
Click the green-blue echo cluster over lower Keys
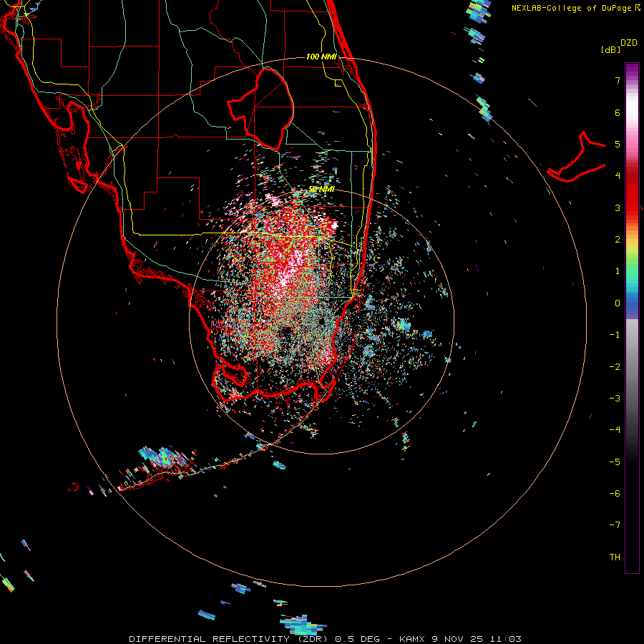tap(165, 458)
